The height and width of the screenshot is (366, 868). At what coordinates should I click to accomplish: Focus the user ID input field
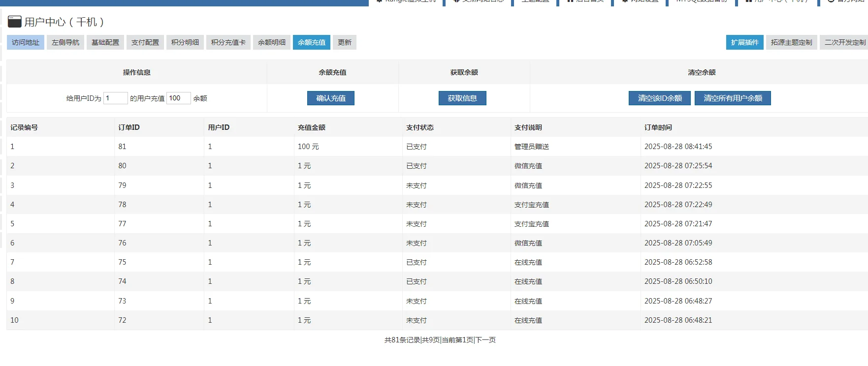[116, 98]
